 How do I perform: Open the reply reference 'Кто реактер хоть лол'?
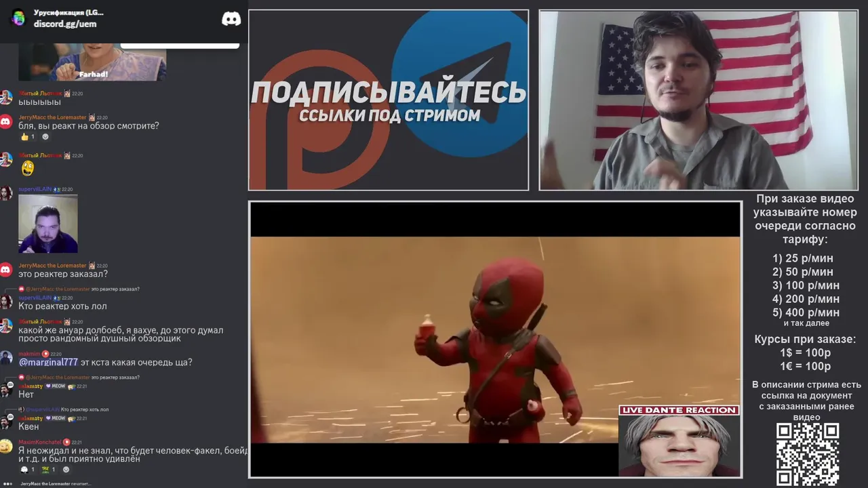[63, 409]
